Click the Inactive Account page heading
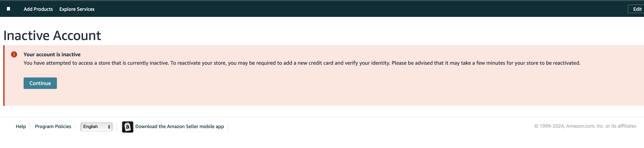644x148 pixels. (52, 35)
